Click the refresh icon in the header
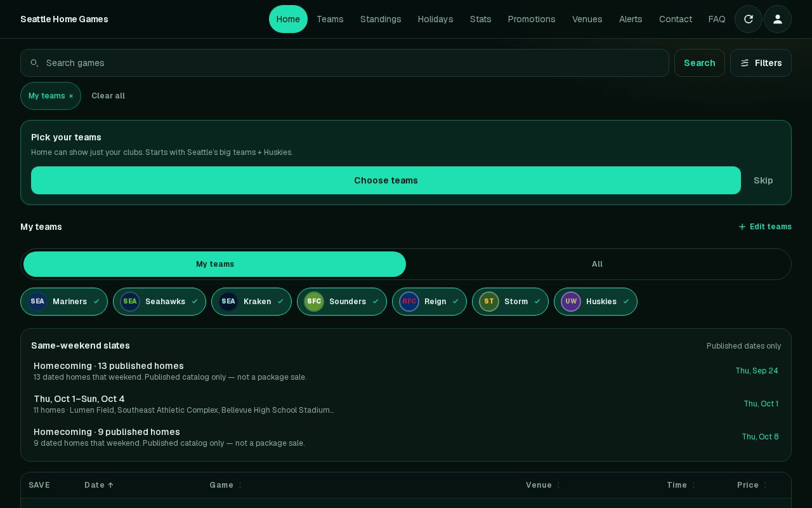812x508 pixels. 749,19
